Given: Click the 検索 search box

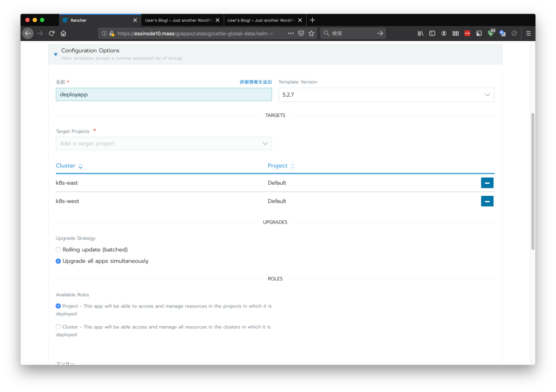Looking at the screenshot, I should pyautogui.click(x=352, y=33).
